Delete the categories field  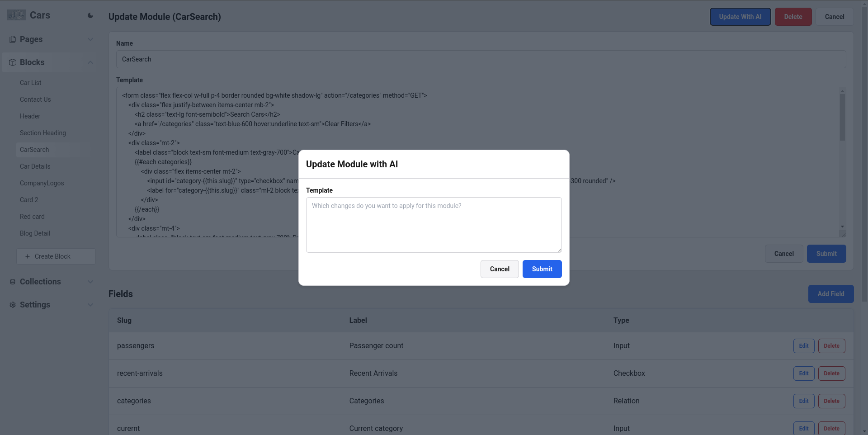point(832,401)
